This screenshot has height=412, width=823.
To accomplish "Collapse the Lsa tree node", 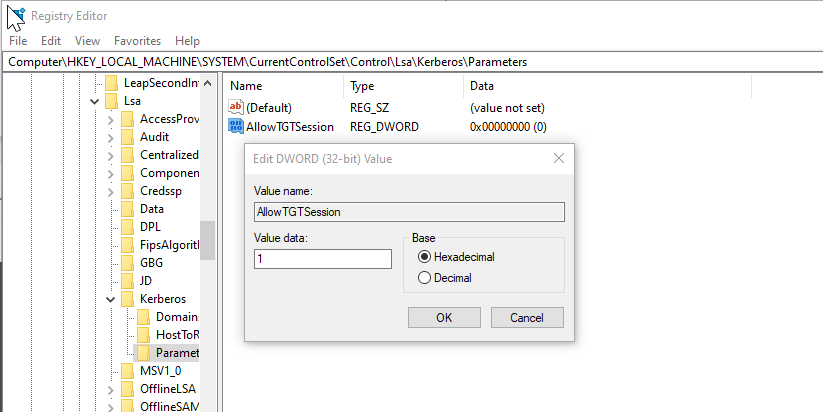I will click(x=94, y=101).
